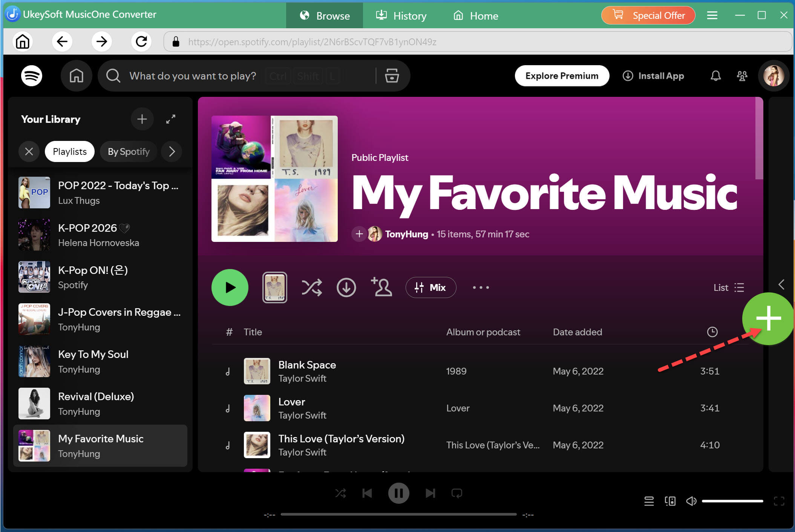Open POP 2022 - Today's Top playlist
Image resolution: width=795 pixels, height=532 pixels.
coord(100,193)
